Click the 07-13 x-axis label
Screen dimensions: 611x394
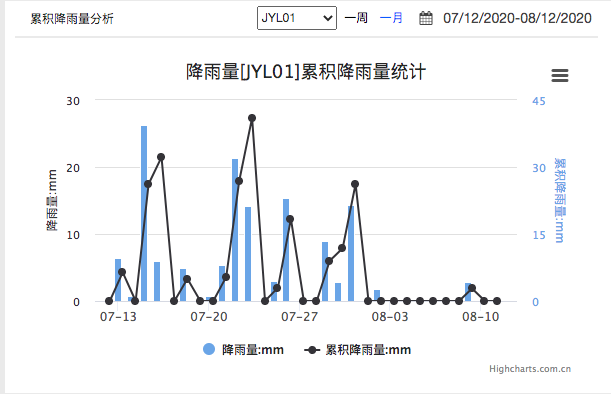(x=118, y=317)
